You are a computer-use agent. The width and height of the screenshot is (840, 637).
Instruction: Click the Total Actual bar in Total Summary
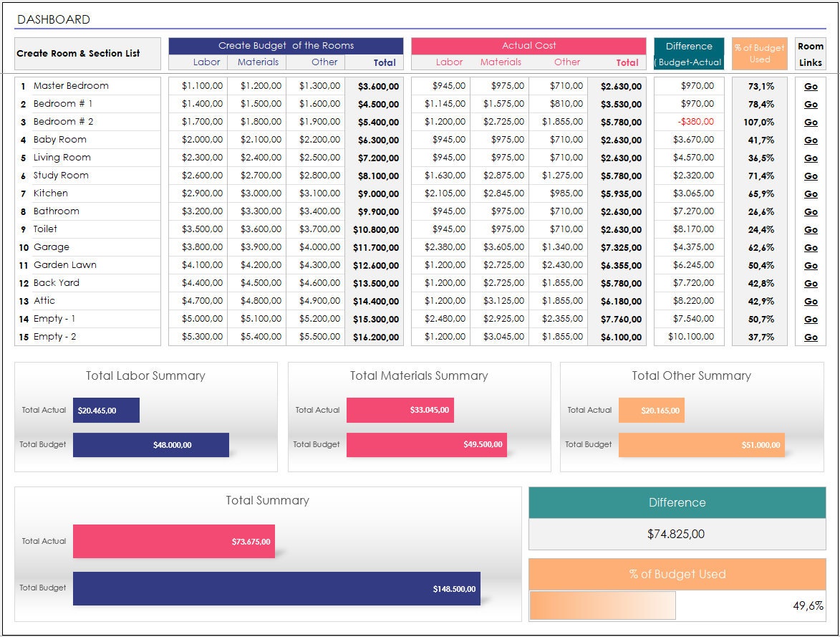[x=173, y=542]
